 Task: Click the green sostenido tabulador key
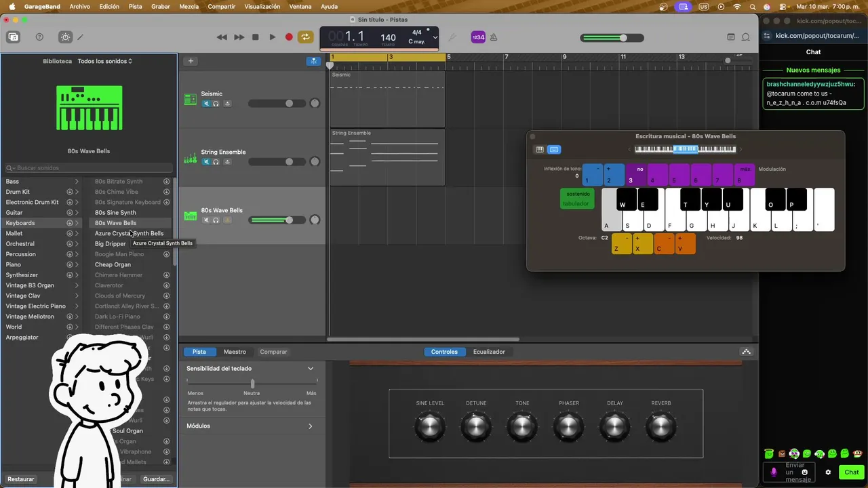pos(577,199)
